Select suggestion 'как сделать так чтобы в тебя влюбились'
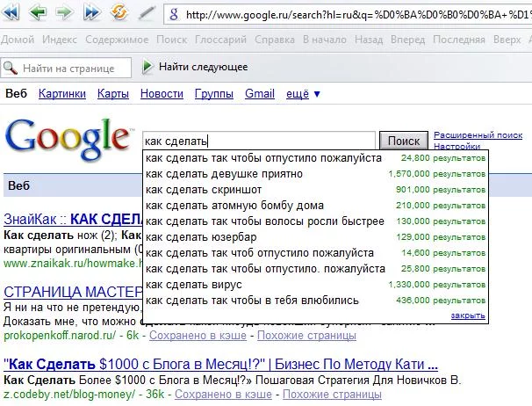532x406 pixels. click(x=315, y=301)
